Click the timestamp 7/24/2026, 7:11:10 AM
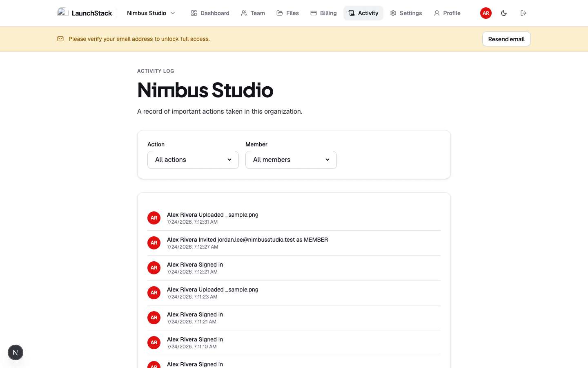 (x=192, y=347)
